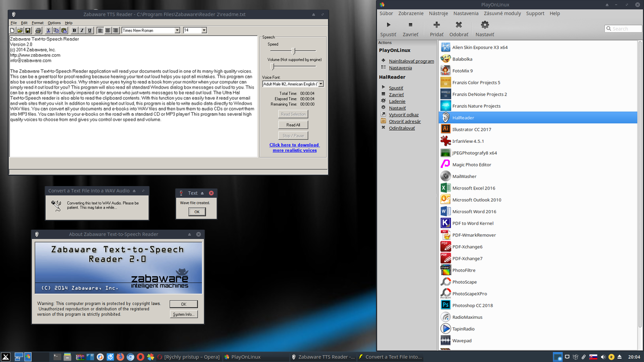Click OK in the Wave file created dialog

click(197, 212)
